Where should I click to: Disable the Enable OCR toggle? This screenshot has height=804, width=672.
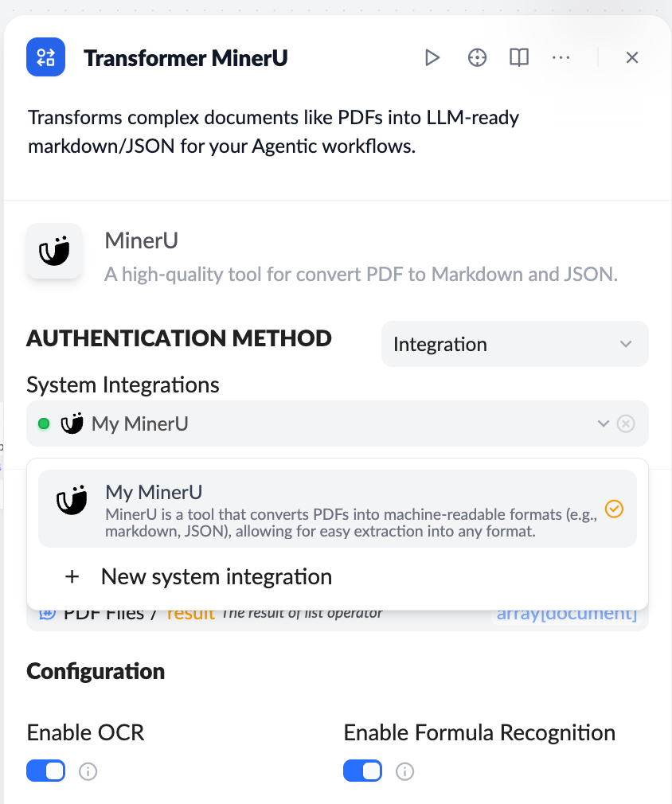click(45, 771)
